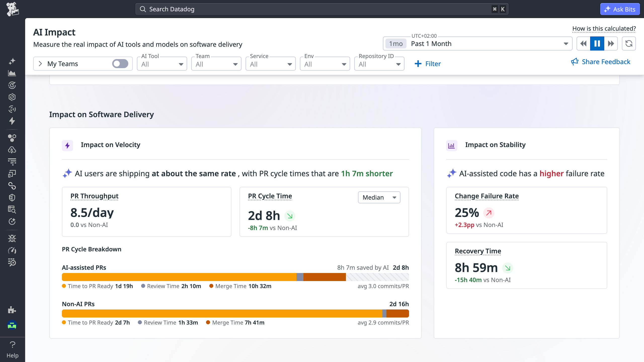Open the stacked lines APM sidebar icon

12,162
